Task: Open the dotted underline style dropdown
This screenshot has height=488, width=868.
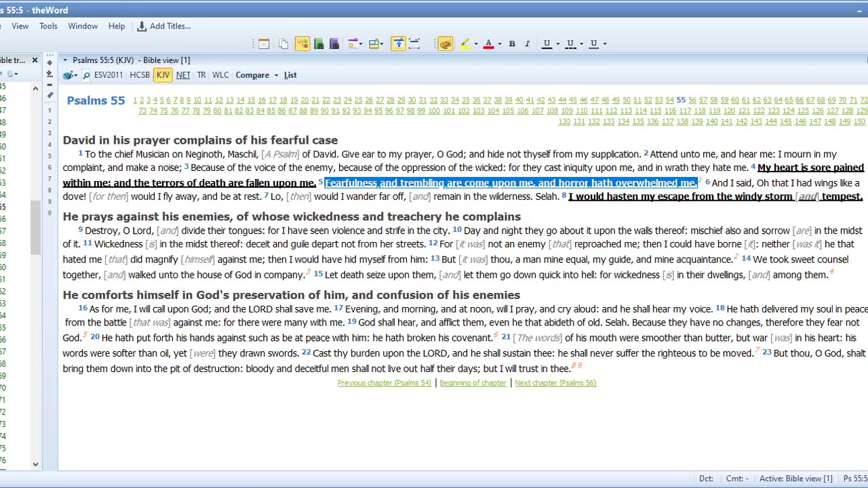Action: (x=604, y=43)
